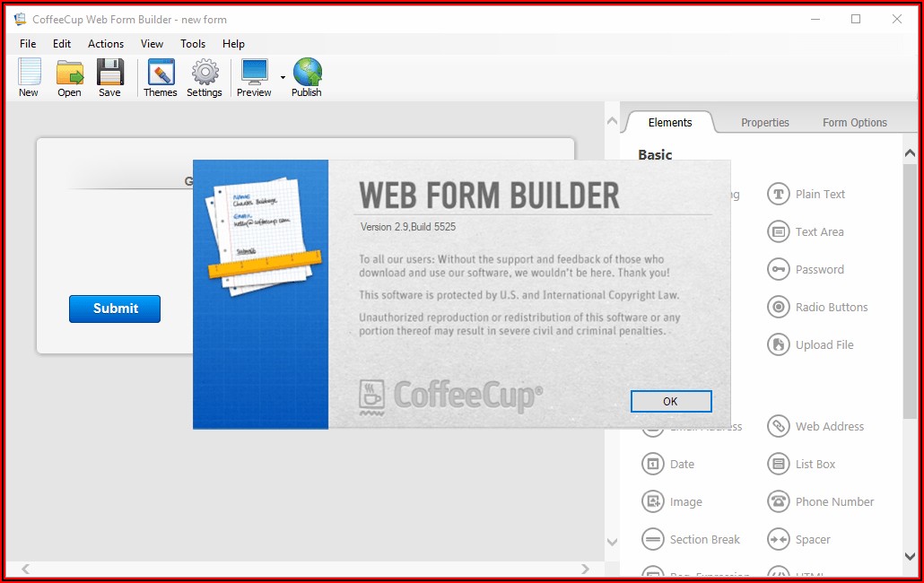Click the canvas horizontal scroll right arrow

click(x=585, y=569)
